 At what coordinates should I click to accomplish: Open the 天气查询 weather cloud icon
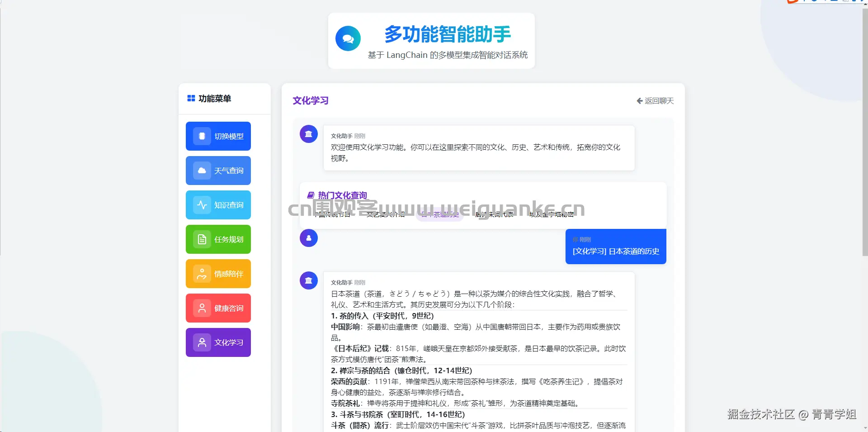click(x=202, y=171)
